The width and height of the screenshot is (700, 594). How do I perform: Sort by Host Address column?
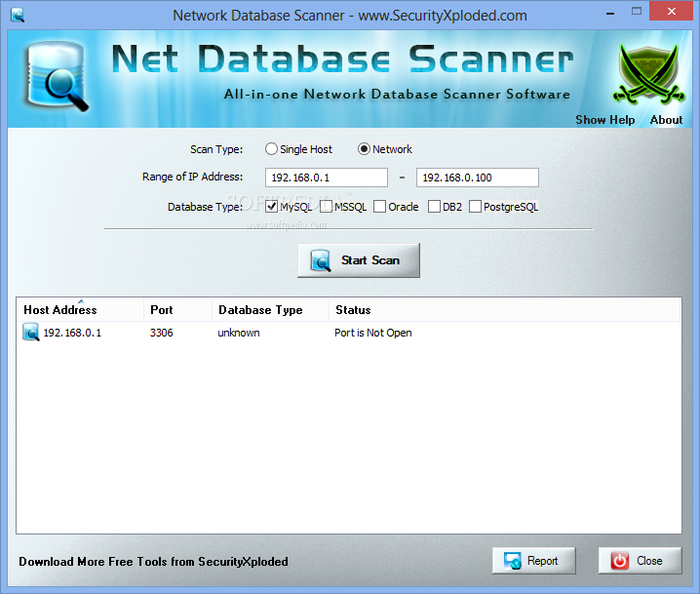[x=80, y=310]
